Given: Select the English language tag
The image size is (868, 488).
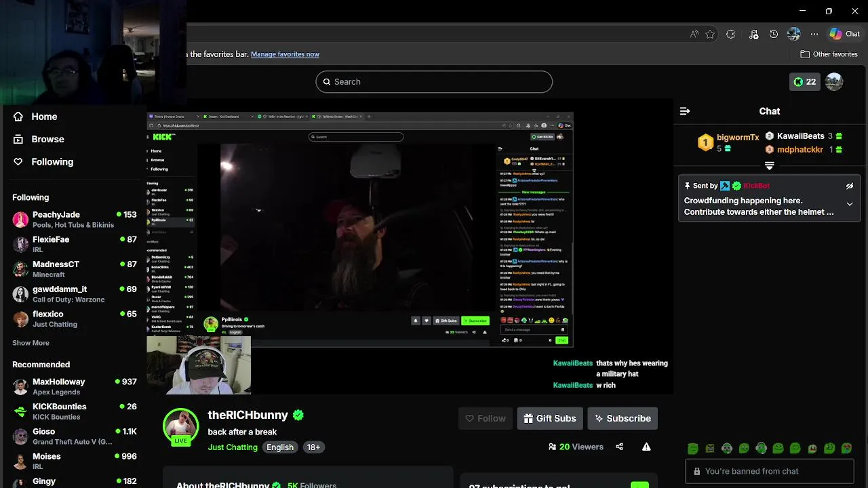Looking at the screenshot, I should 280,447.
